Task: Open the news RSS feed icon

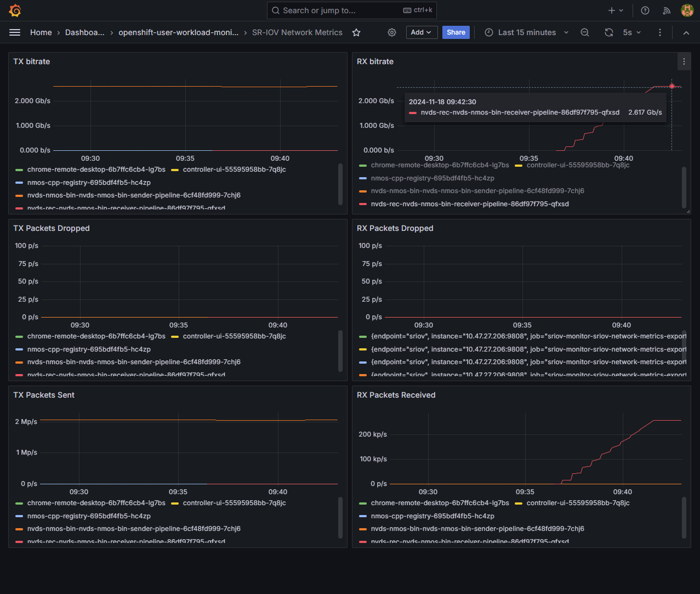Action: point(667,10)
